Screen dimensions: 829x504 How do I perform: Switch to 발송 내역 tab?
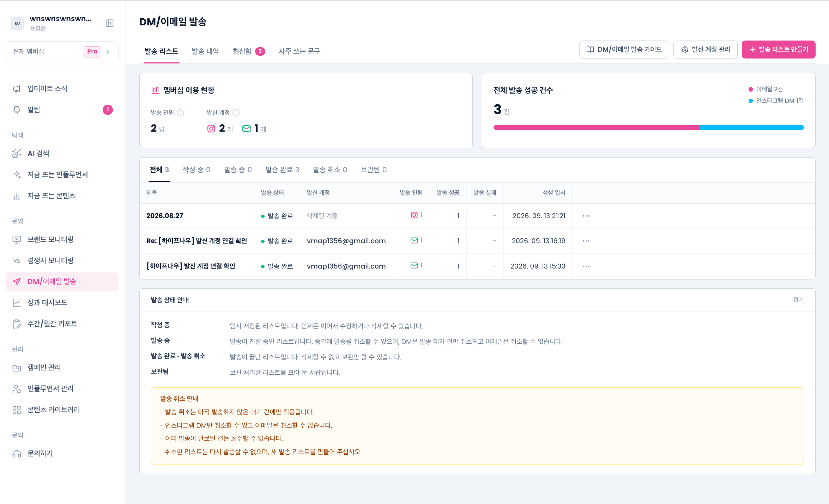[205, 51]
